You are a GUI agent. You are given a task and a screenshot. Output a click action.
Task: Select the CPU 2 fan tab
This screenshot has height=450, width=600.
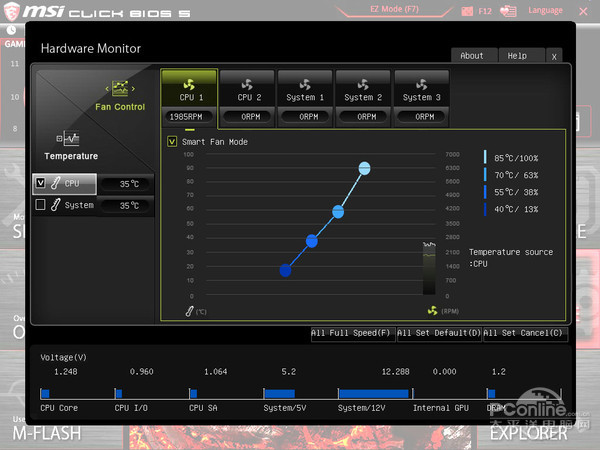tap(248, 88)
